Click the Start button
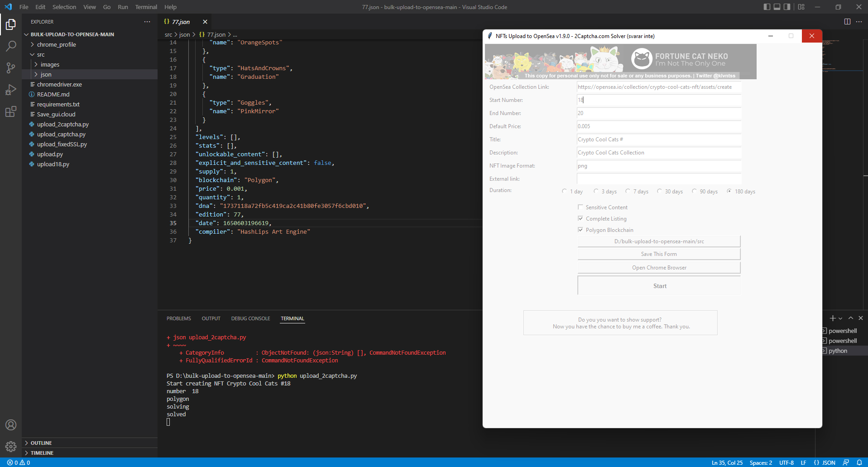This screenshot has height=467, width=868. coord(659,285)
